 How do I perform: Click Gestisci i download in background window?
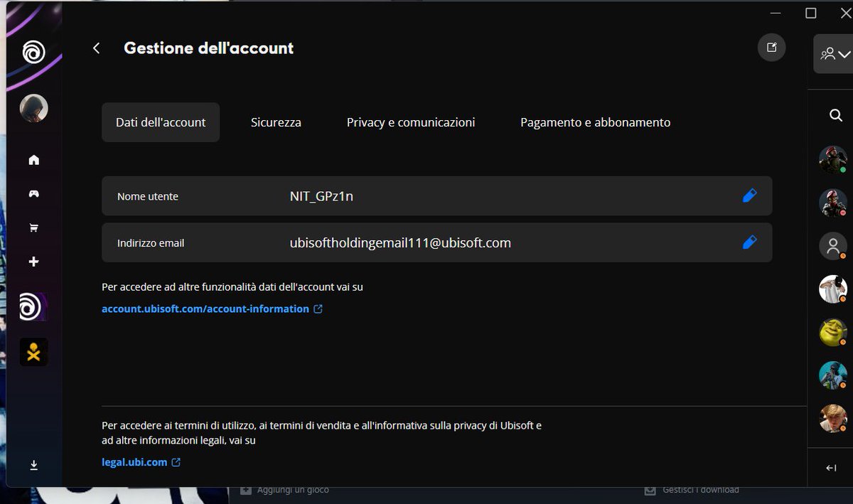[x=692, y=490]
